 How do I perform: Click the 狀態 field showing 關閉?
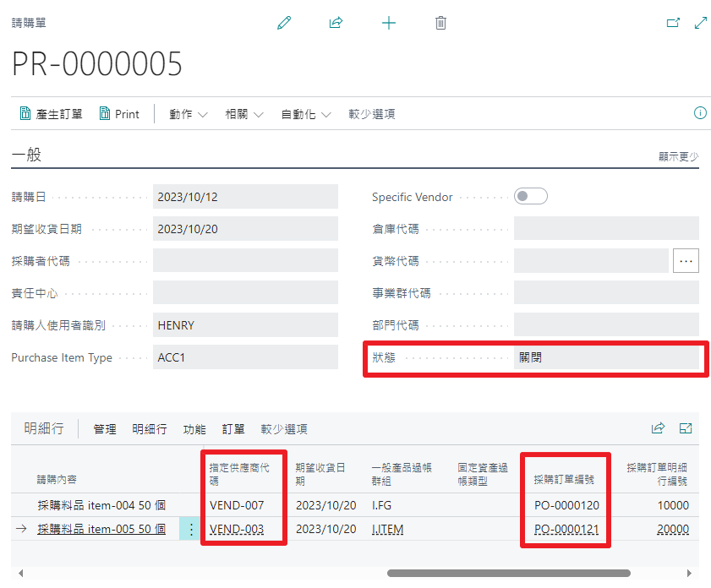[606, 357]
